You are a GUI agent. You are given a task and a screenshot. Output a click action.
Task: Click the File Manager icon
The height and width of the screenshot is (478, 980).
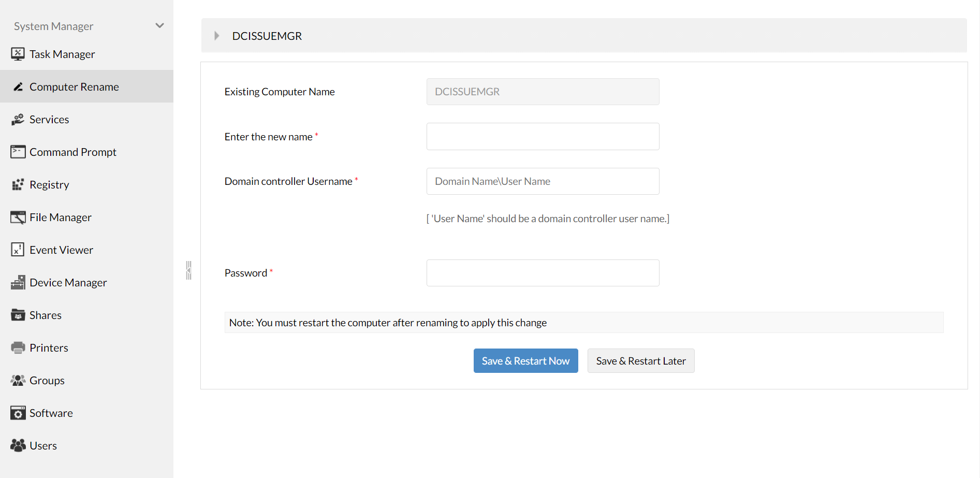pos(18,217)
